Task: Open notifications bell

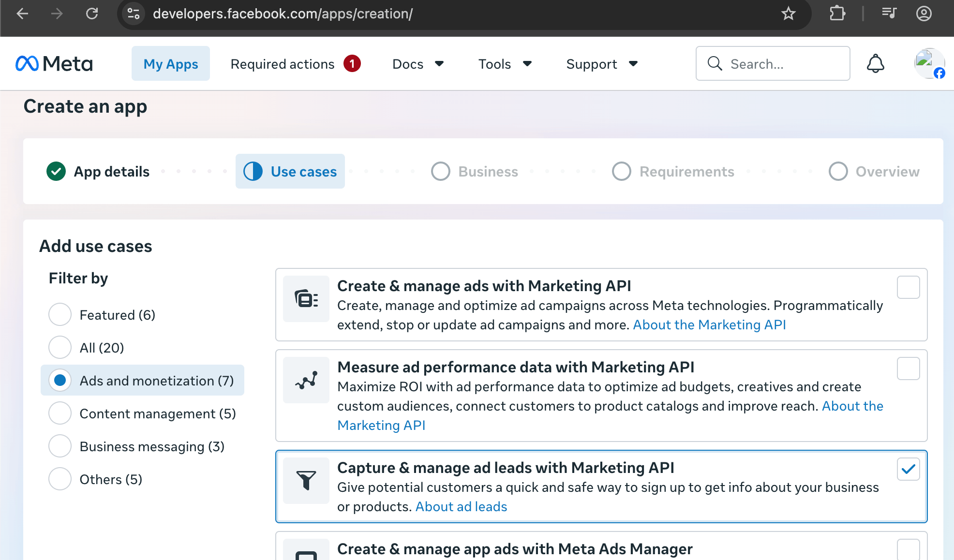Action: (875, 63)
